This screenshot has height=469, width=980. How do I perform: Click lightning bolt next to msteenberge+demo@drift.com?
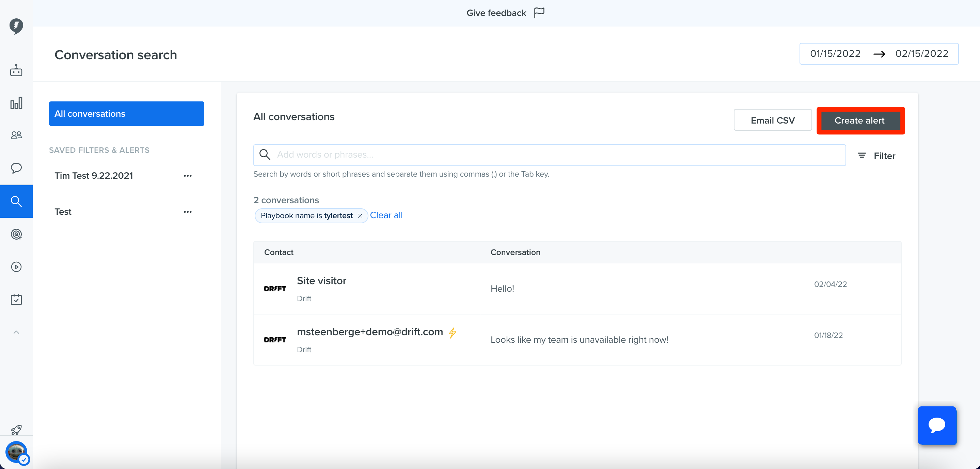click(452, 333)
